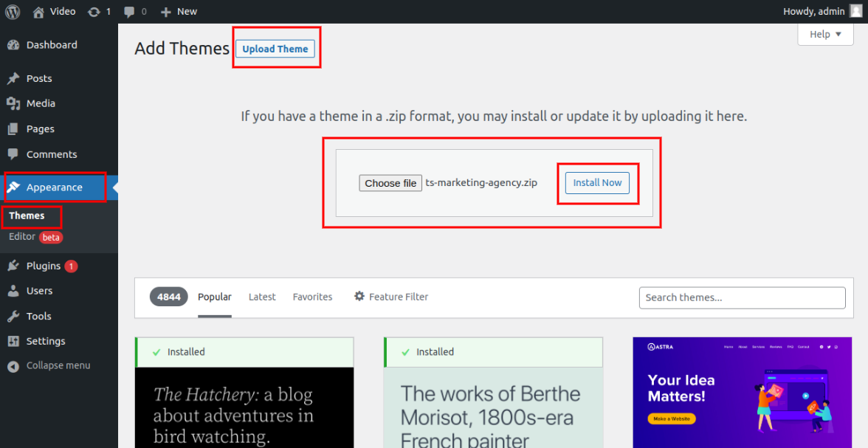Expand the Help dropdown tab
Image resolution: width=868 pixels, height=448 pixels.
click(824, 34)
